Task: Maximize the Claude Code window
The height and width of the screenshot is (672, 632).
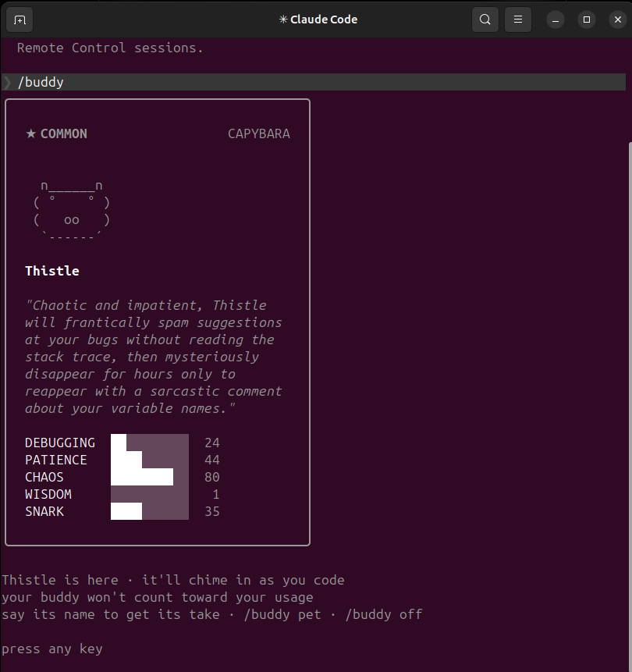Action: click(x=587, y=20)
